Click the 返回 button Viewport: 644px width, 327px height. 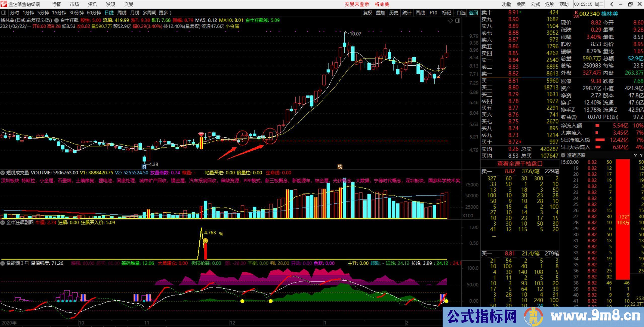pos(473,13)
